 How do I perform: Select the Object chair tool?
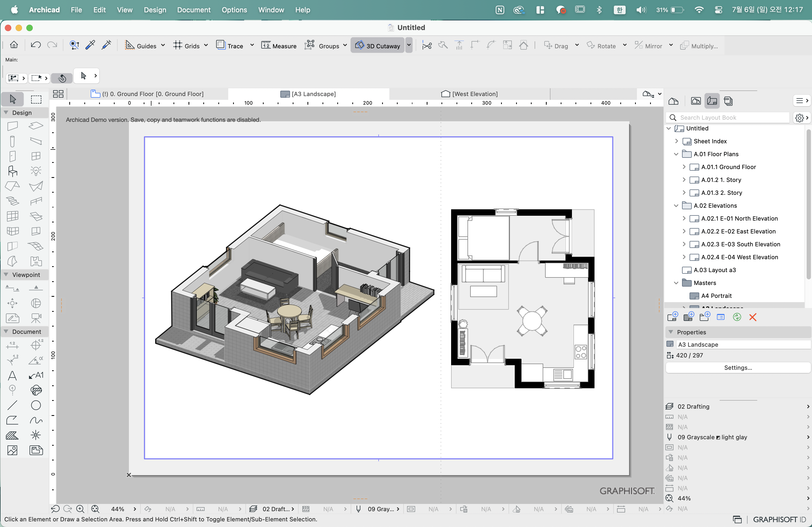13,171
